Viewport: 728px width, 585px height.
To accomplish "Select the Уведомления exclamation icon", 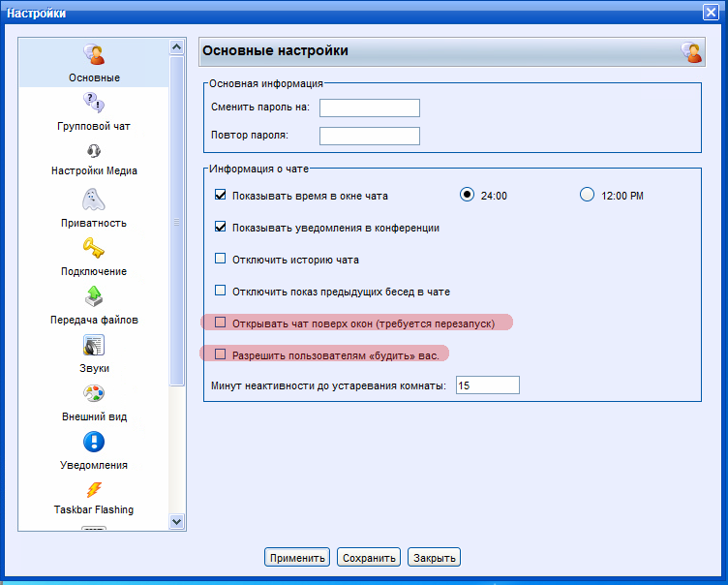I will 94,442.
